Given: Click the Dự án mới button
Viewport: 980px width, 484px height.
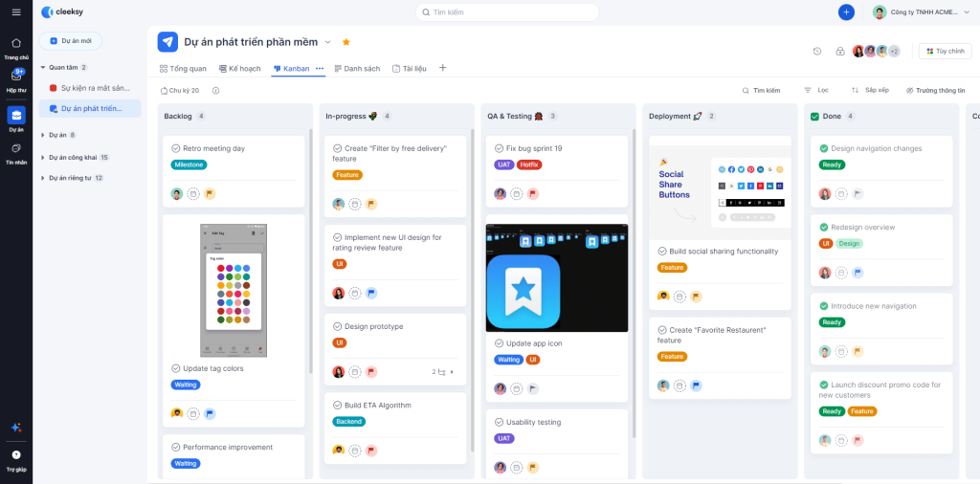Looking at the screenshot, I should click(71, 41).
